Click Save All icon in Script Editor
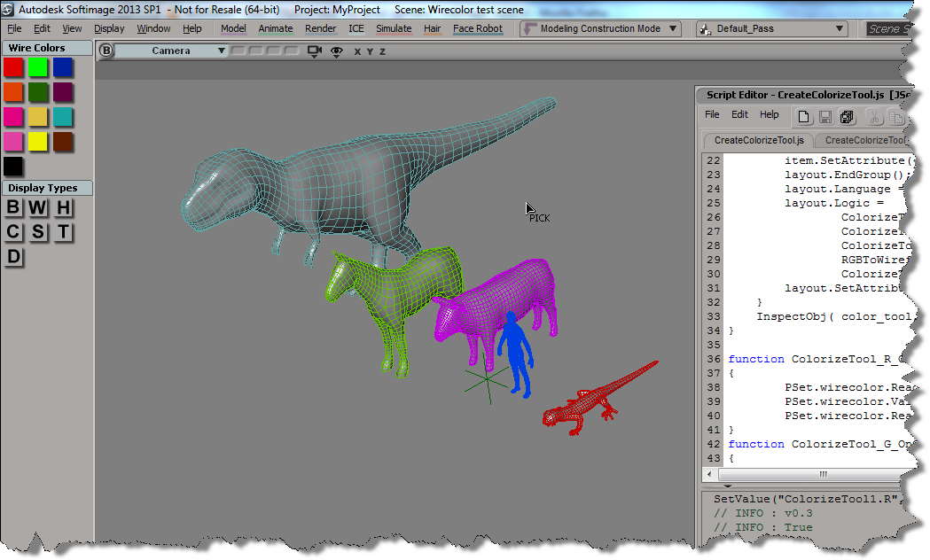 point(847,116)
